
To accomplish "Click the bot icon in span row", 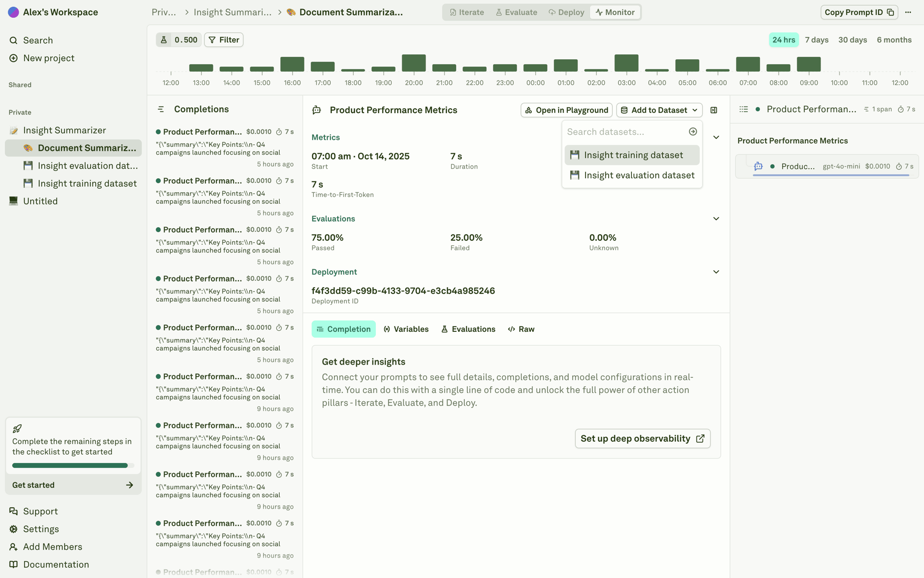I will (758, 167).
